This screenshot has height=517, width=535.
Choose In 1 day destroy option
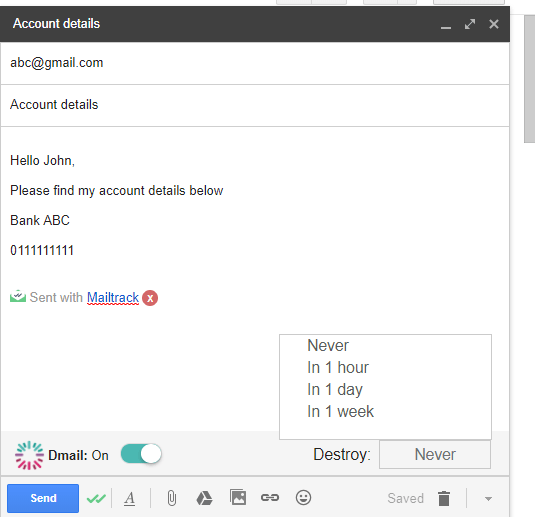pyautogui.click(x=335, y=390)
